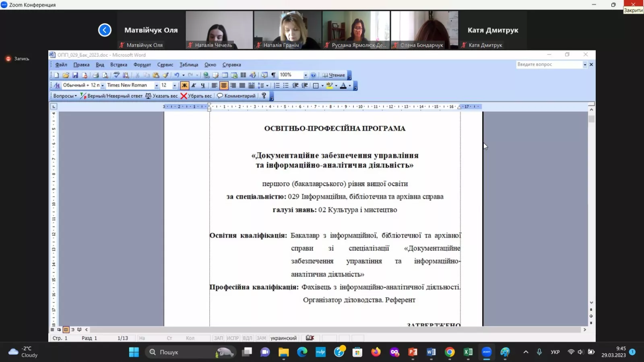Click the spelling check icon
The image size is (644, 362).
pyautogui.click(x=116, y=75)
